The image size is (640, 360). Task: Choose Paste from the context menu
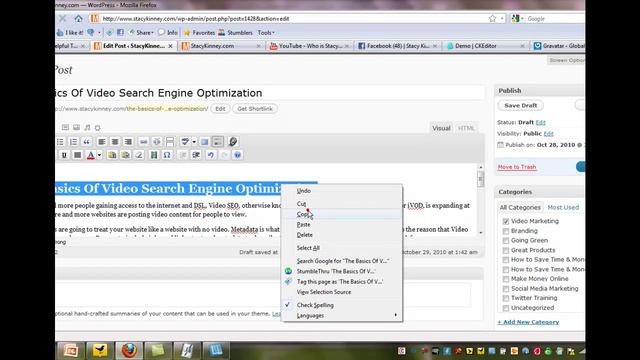point(342,224)
